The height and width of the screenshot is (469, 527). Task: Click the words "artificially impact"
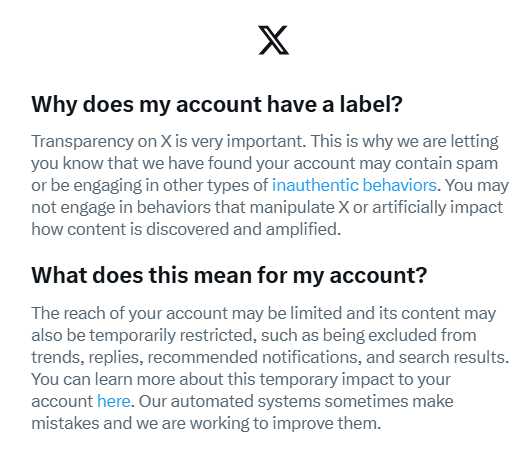pos(437,207)
